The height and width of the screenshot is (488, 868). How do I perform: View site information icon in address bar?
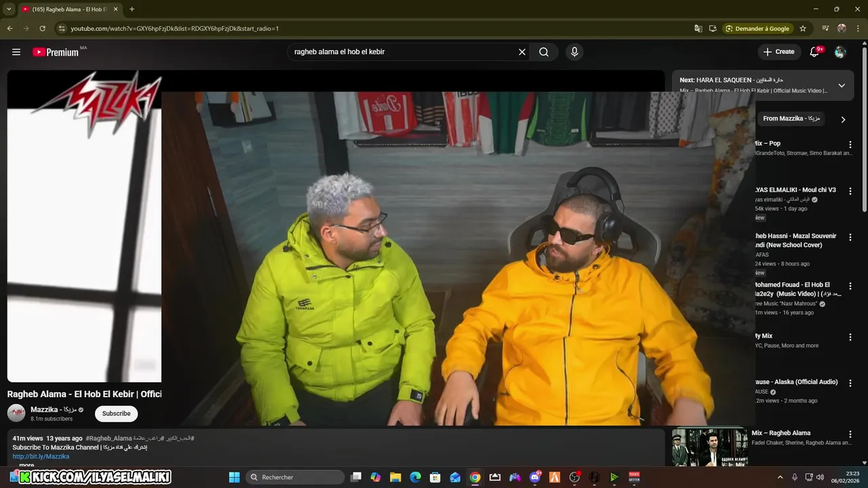[62, 28]
